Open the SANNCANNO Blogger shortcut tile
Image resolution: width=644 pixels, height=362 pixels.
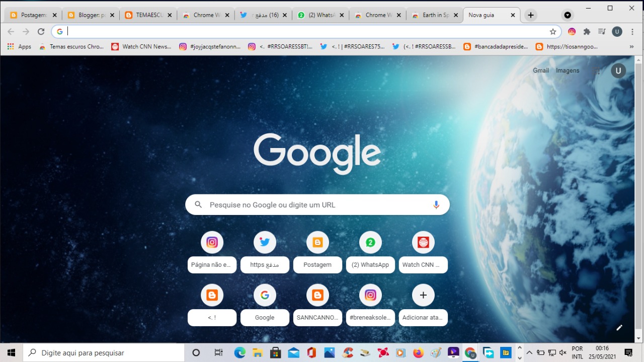317,305
